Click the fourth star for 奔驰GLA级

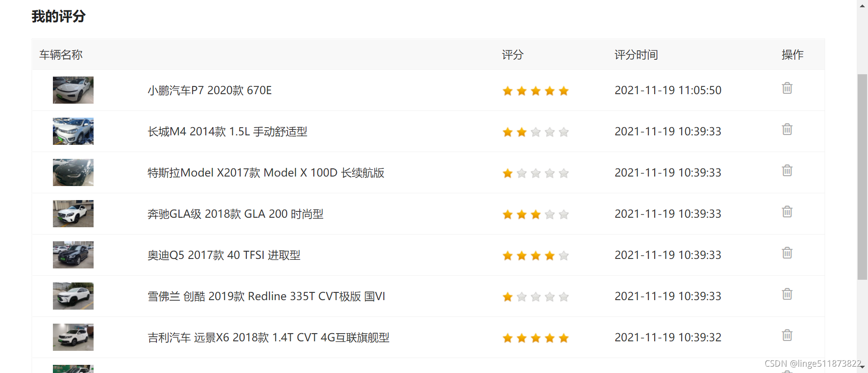pyautogui.click(x=550, y=215)
